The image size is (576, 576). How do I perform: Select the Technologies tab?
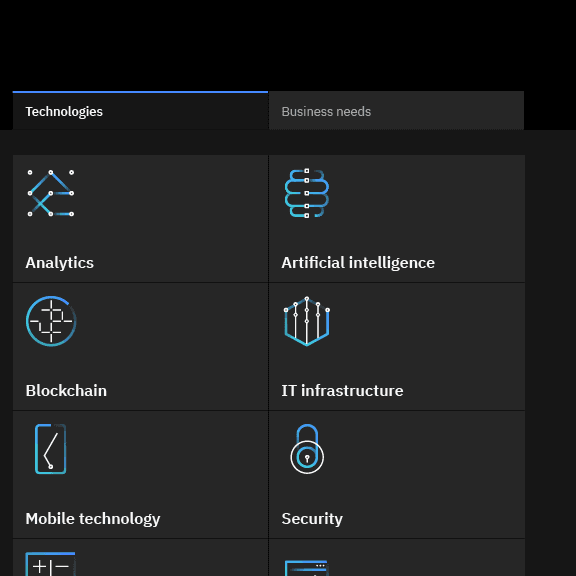coord(140,111)
